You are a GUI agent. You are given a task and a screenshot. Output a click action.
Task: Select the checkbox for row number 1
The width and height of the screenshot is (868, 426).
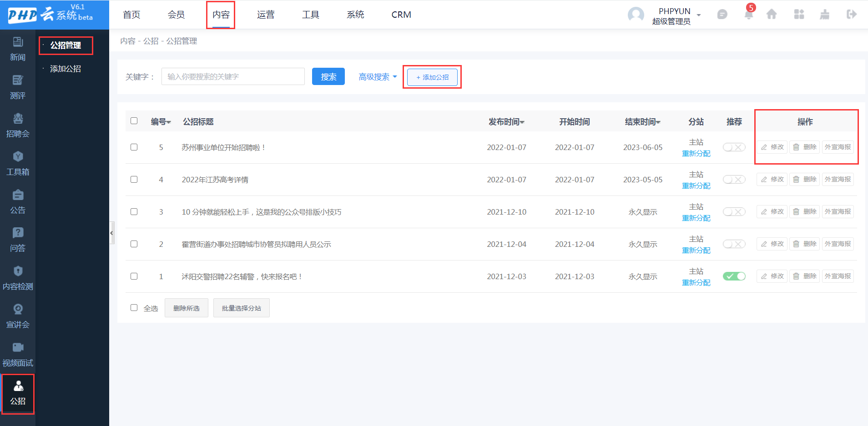click(134, 276)
